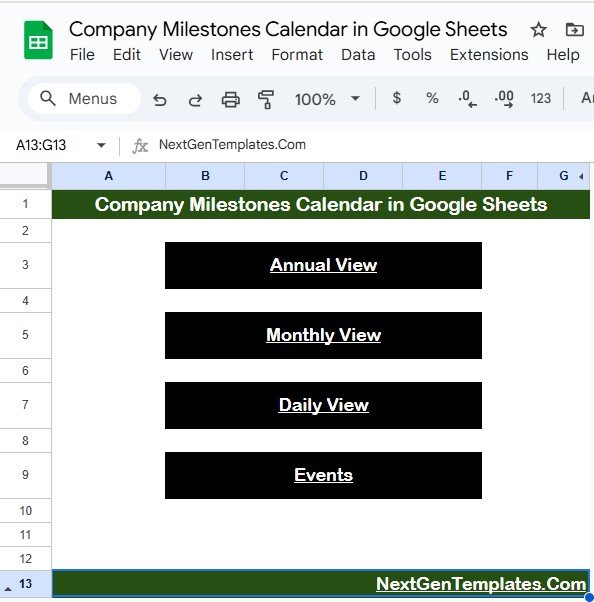Apply percent format with the % icon
This screenshot has width=594, height=602.
(x=432, y=98)
